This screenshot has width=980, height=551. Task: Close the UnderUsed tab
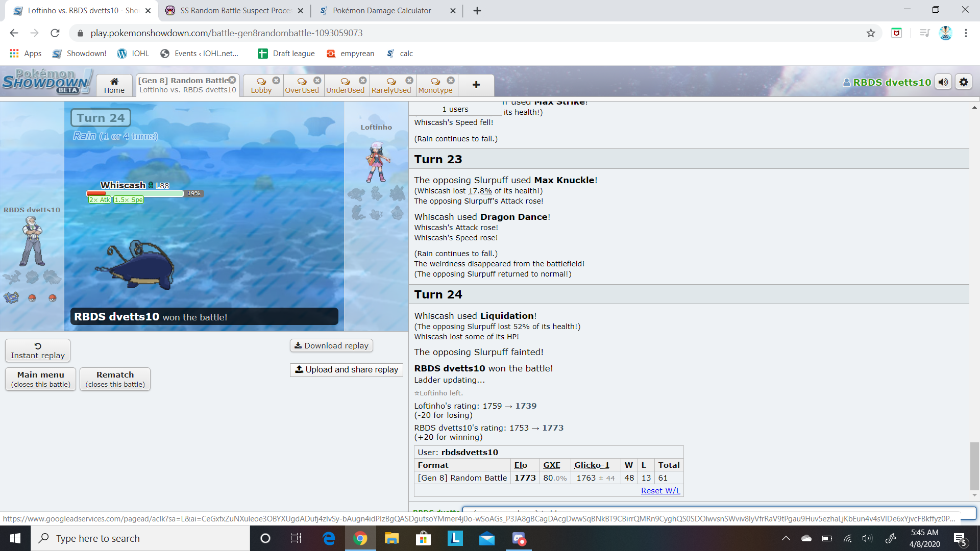point(363,80)
